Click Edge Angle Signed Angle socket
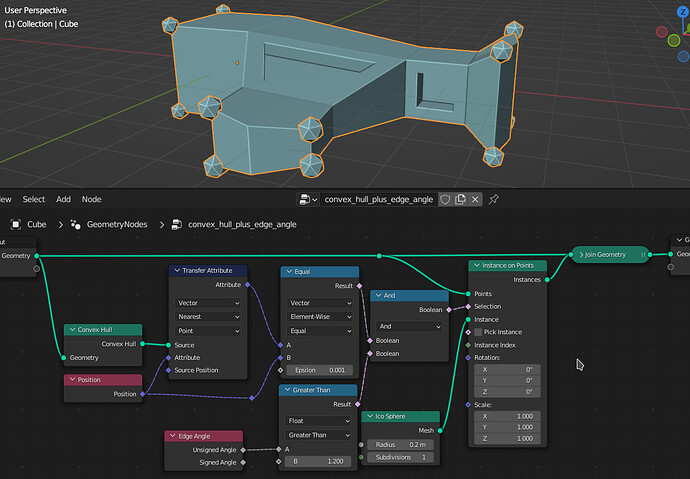Image resolution: width=690 pixels, height=479 pixels. click(243, 462)
